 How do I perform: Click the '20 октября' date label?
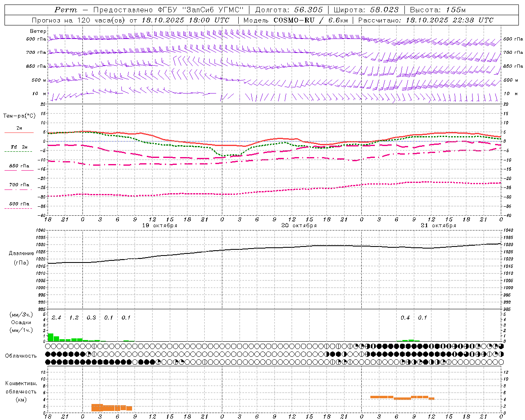pyautogui.click(x=299, y=226)
